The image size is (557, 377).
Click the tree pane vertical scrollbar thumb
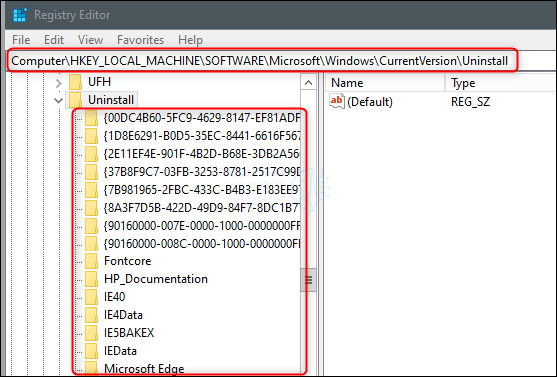point(308,280)
